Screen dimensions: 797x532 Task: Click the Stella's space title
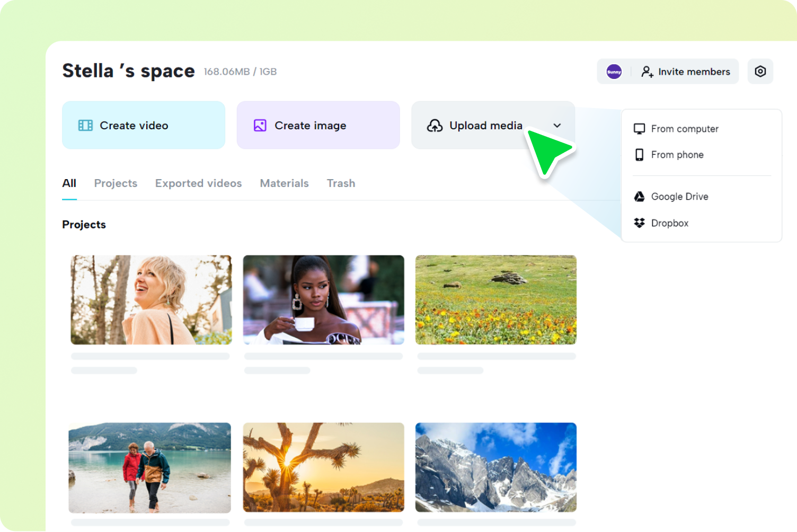pyautogui.click(x=129, y=71)
